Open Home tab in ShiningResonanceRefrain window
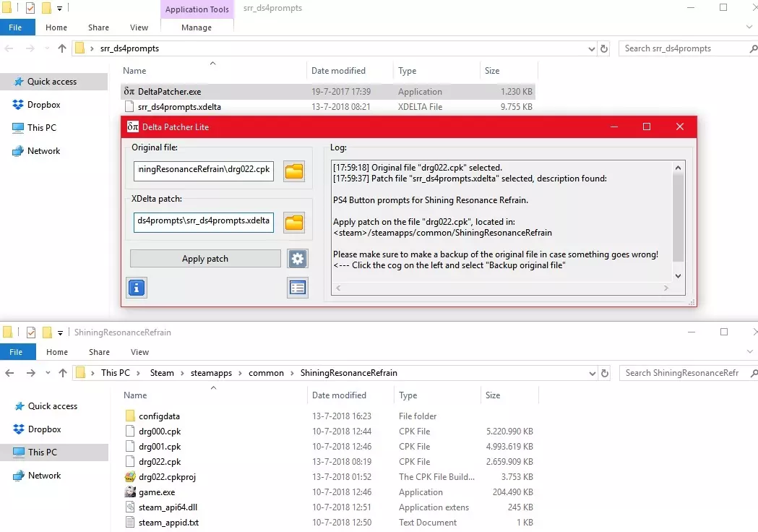This screenshot has height=532, width=758. [57, 352]
